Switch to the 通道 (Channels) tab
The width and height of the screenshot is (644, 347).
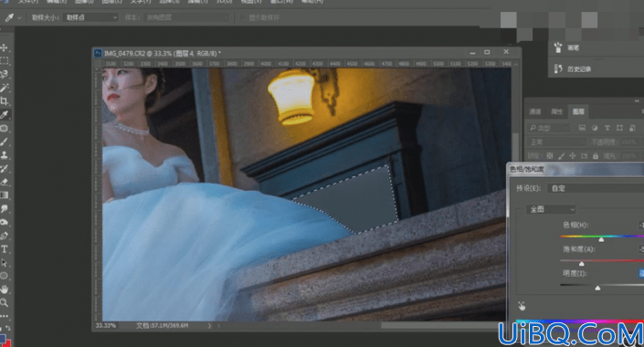click(x=535, y=111)
